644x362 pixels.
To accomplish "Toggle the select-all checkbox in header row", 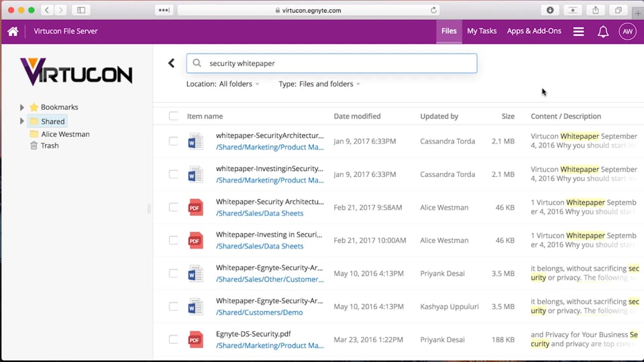I will [174, 116].
